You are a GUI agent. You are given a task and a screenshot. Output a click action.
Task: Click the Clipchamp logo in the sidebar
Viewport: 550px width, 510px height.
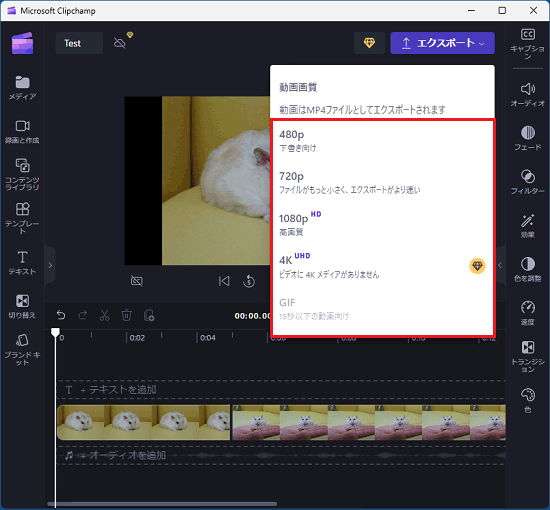tap(22, 43)
